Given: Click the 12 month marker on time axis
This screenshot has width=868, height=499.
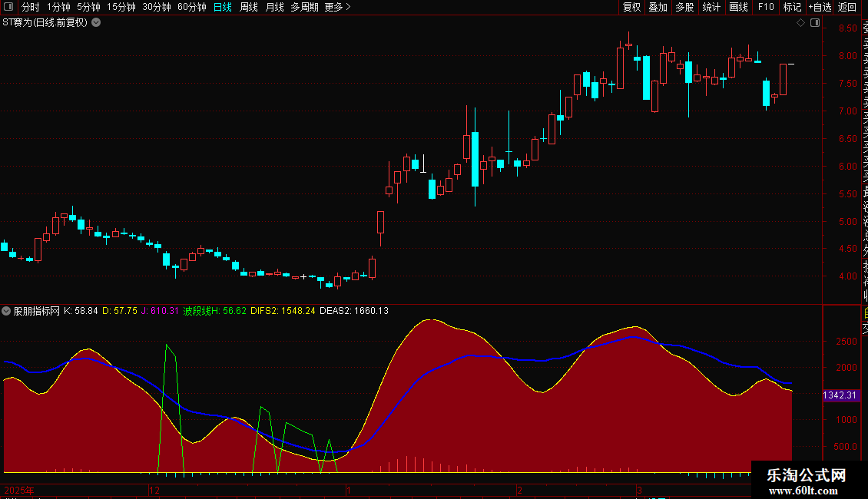Looking at the screenshot, I should tap(154, 490).
